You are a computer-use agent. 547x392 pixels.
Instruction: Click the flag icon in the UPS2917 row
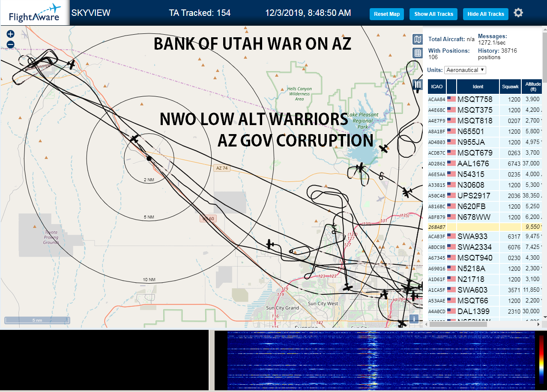point(451,195)
